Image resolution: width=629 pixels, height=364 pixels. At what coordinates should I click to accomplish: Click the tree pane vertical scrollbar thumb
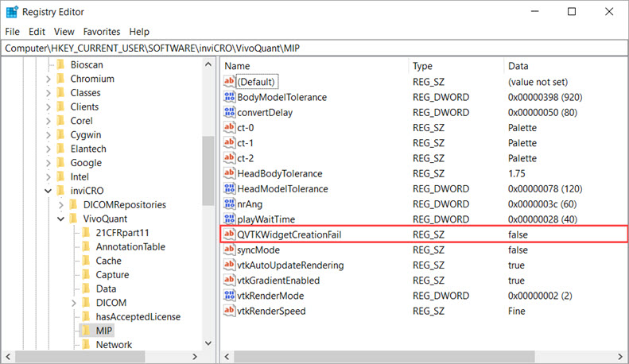208,171
